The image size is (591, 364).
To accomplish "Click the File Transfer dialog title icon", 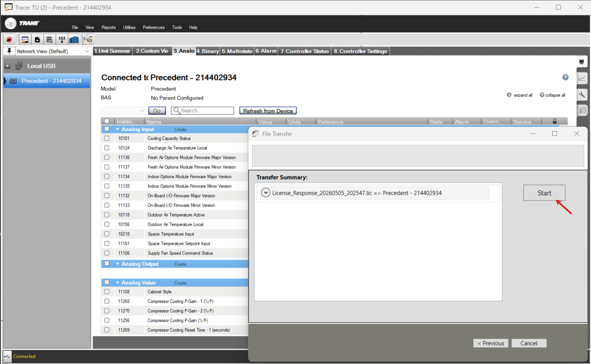I will (256, 134).
